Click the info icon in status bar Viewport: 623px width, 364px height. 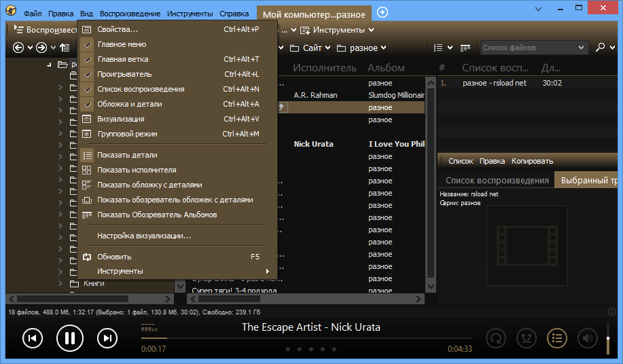[x=612, y=312]
